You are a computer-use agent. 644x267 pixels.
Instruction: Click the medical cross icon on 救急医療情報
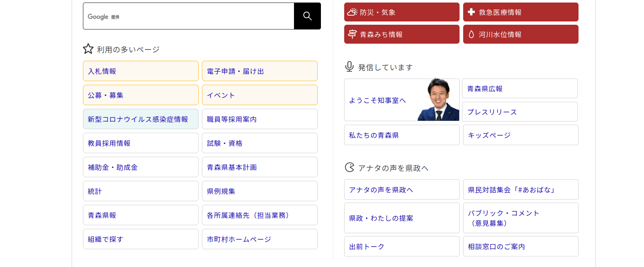[471, 12]
